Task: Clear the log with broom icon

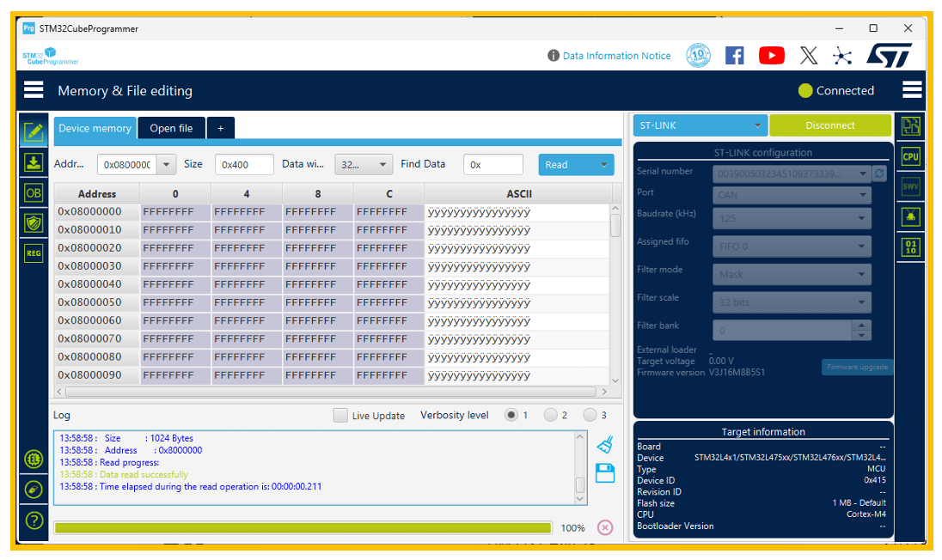Action: (605, 445)
